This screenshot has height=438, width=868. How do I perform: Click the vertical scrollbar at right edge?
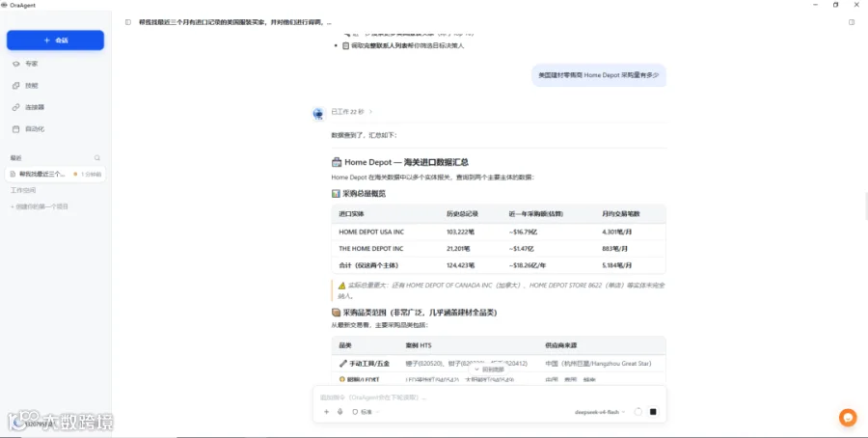866,206
